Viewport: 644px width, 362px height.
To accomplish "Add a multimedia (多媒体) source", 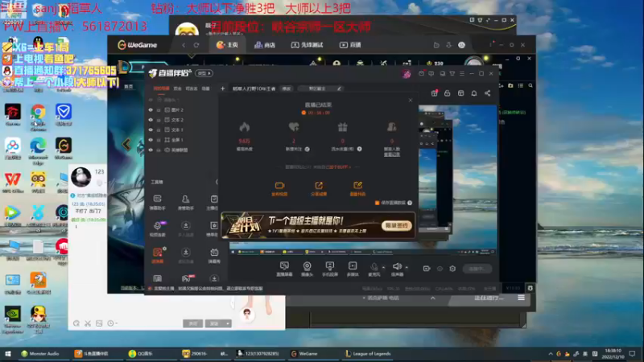I will [x=353, y=269].
